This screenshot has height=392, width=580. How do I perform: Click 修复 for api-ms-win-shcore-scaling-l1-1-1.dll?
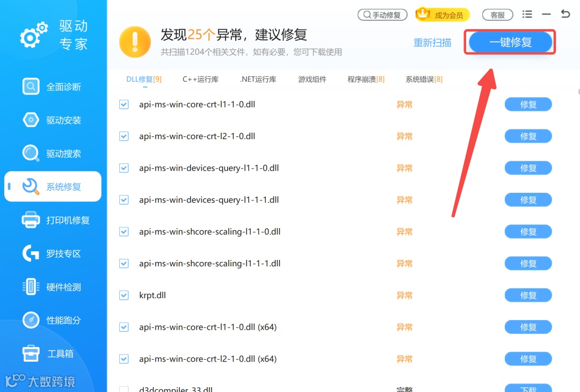point(528,263)
